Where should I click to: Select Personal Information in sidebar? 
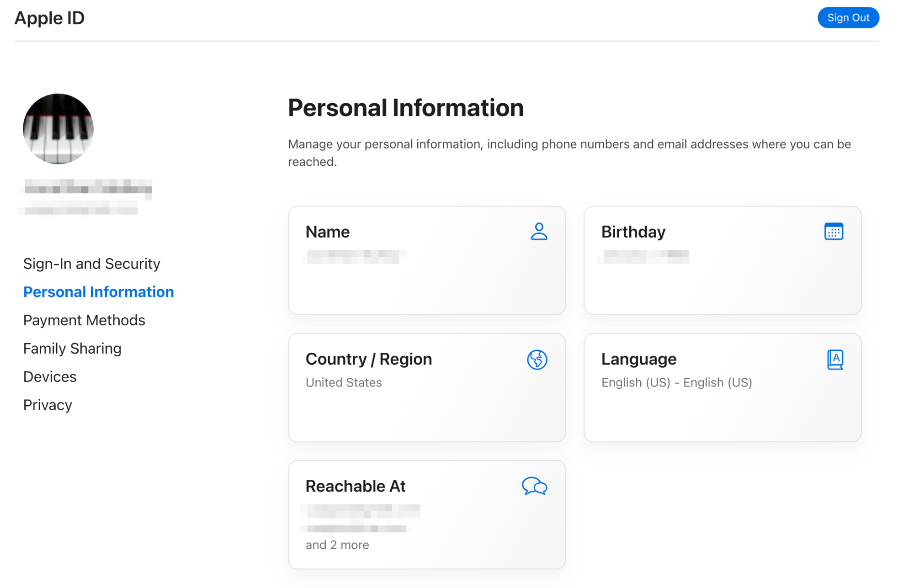(x=99, y=292)
